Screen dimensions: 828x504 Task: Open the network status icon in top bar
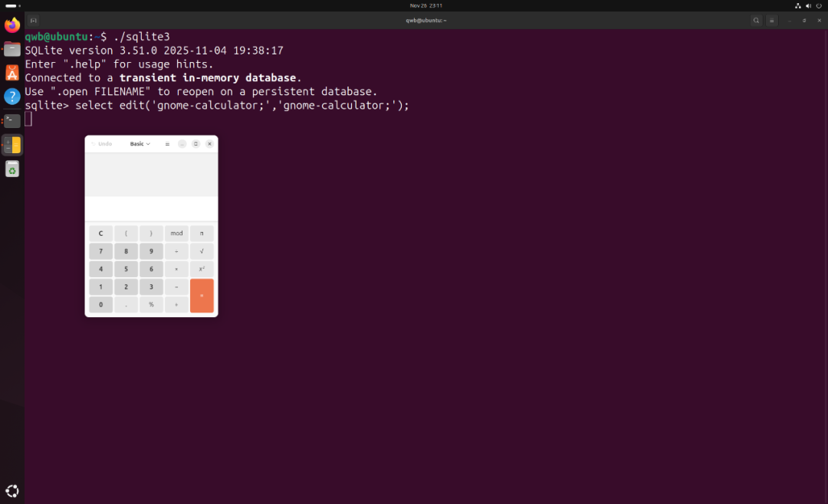[x=797, y=6]
